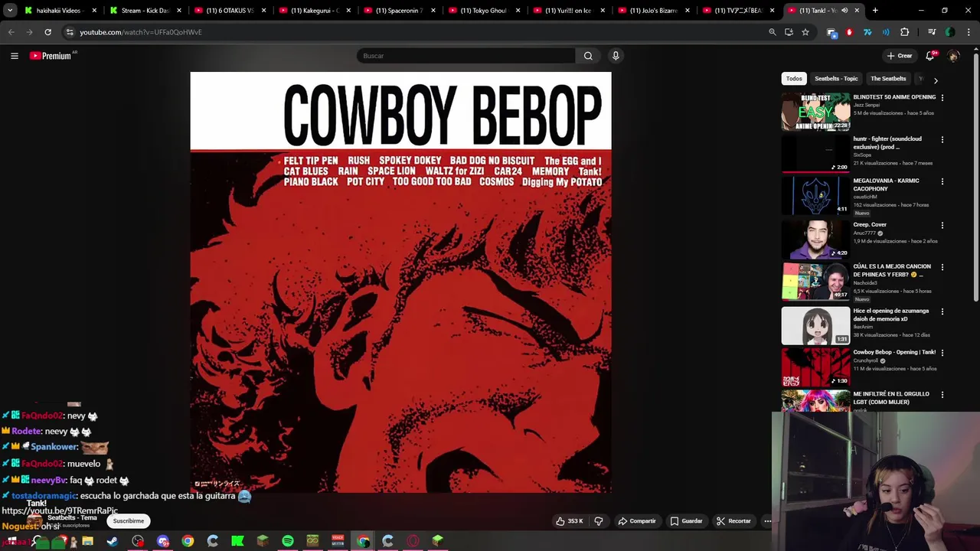Like the video (353 K)
Screen dimensions: 980x551
[570, 521]
